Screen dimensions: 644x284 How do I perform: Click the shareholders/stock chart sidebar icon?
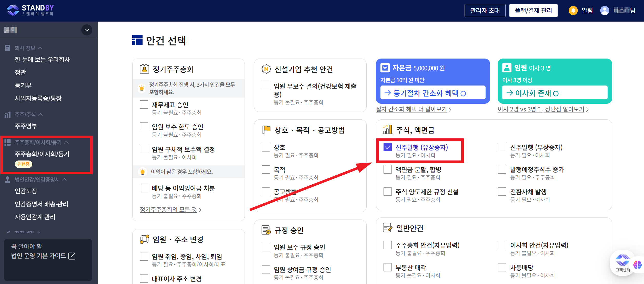8,115
